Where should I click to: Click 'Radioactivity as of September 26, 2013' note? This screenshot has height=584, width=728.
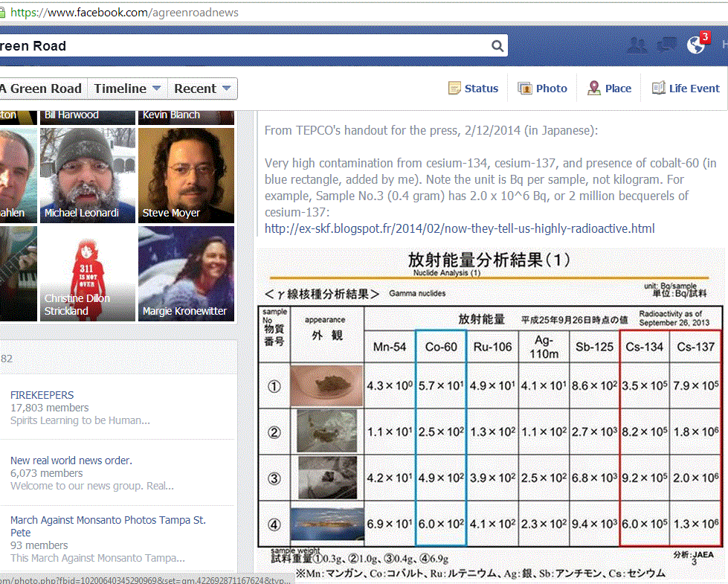[674, 318]
